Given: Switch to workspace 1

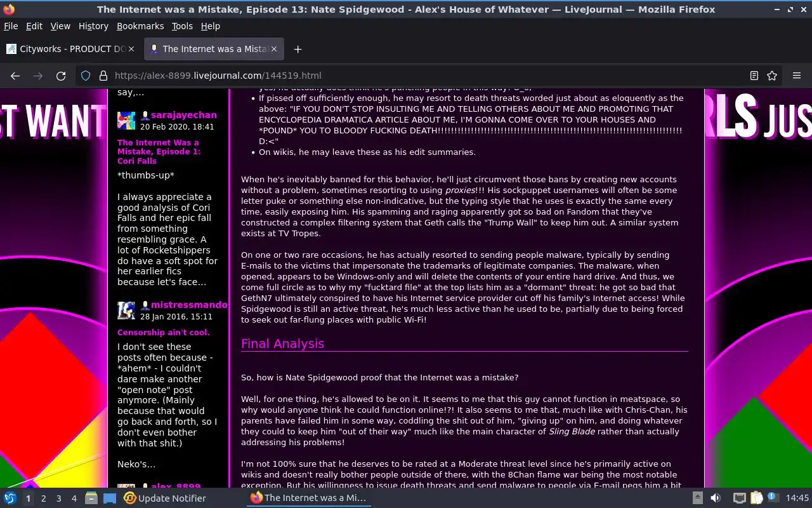Looking at the screenshot, I should coord(28,498).
